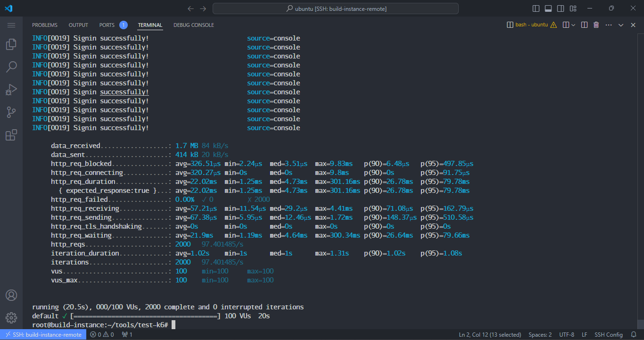The height and width of the screenshot is (340, 644).
Task: Restore down the VS Code window
Action: 611,8
